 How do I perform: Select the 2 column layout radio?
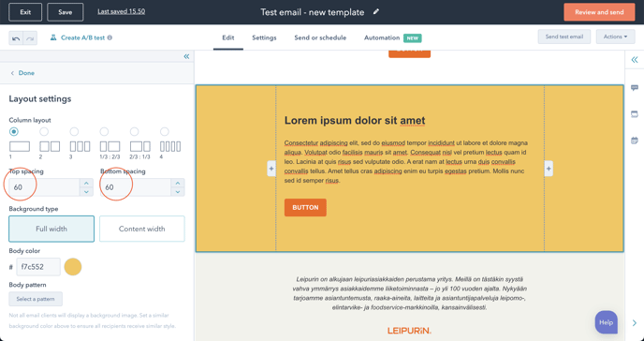pyautogui.click(x=44, y=131)
